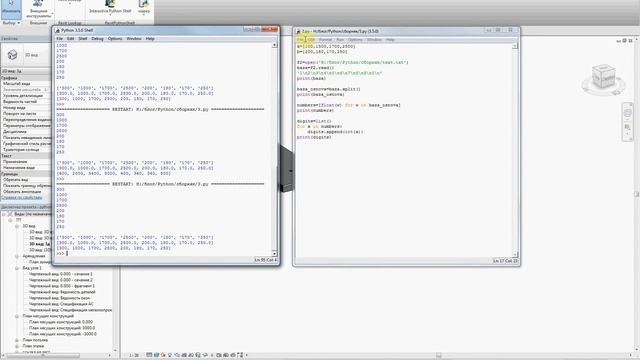Image resolution: width=640 pixels, height=360 pixels.
Task: Click scroll-up arrow in 3.py editor scrollbar
Action: coord(515,46)
